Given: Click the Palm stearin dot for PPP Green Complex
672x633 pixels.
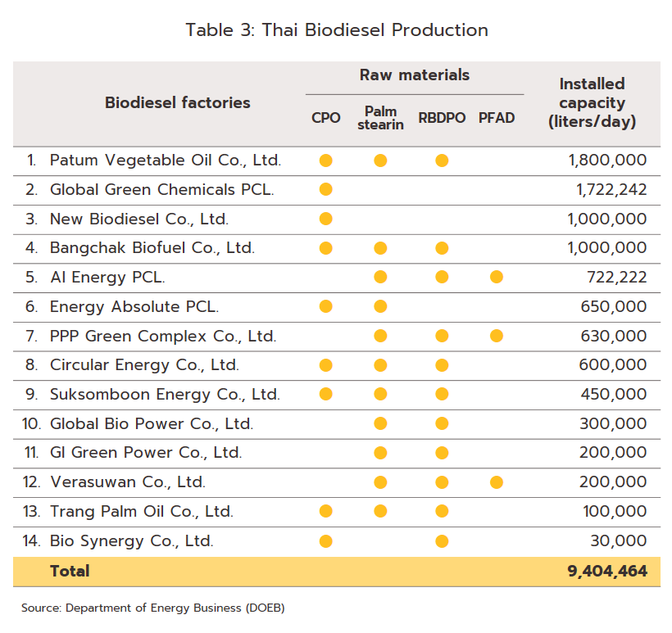Looking at the screenshot, I should [380, 337].
